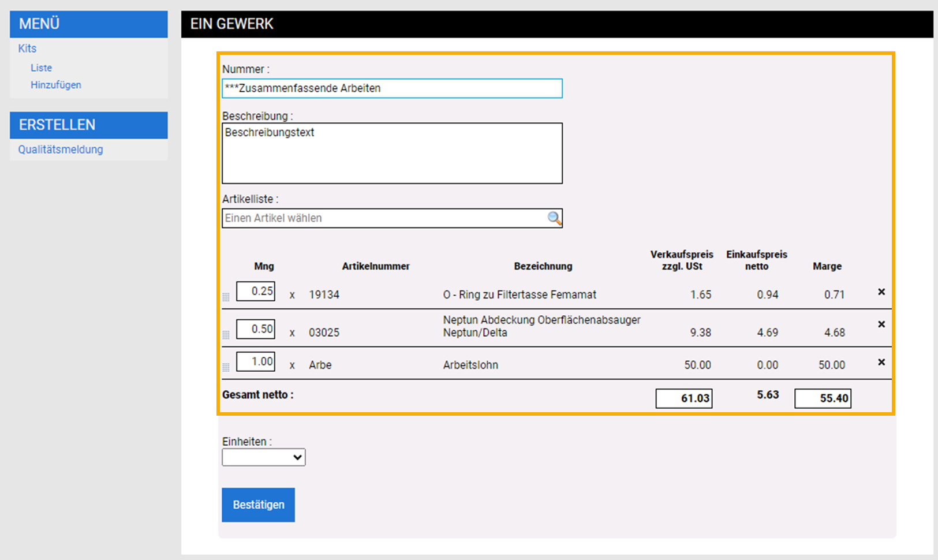This screenshot has height=560, width=938.
Task: Delete the Neptun Abdeckung article row
Action: point(881,324)
